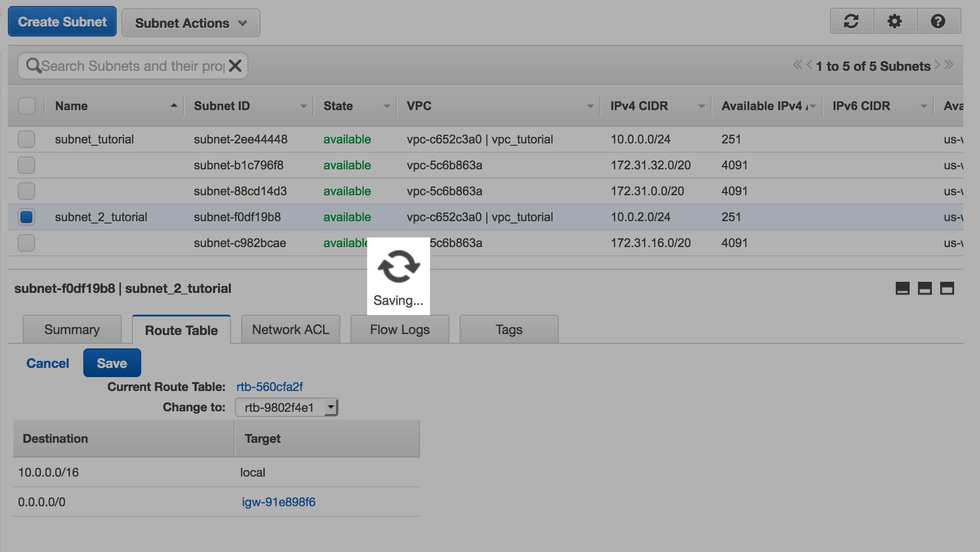Click the Save button
This screenshot has height=552, width=980.
[x=112, y=363]
